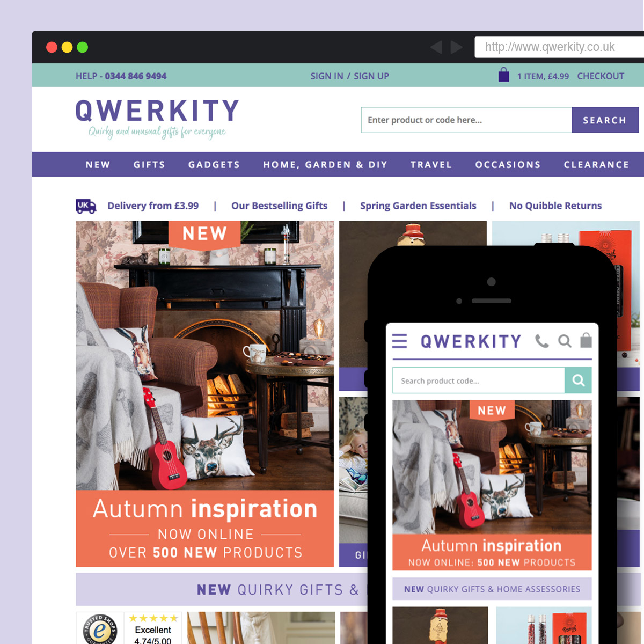The image size is (644, 644).
Task: Click the shopping bag icon in header
Action: point(503,75)
